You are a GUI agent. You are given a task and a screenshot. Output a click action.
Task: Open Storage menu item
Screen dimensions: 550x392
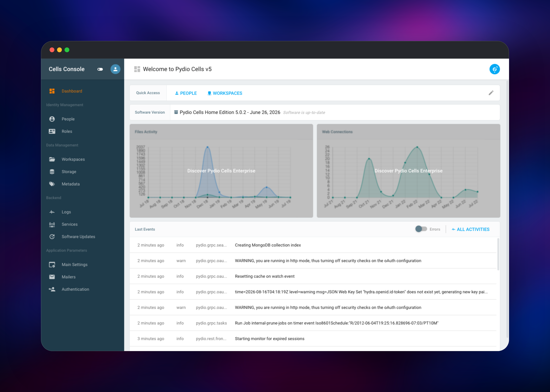click(83, 172)
